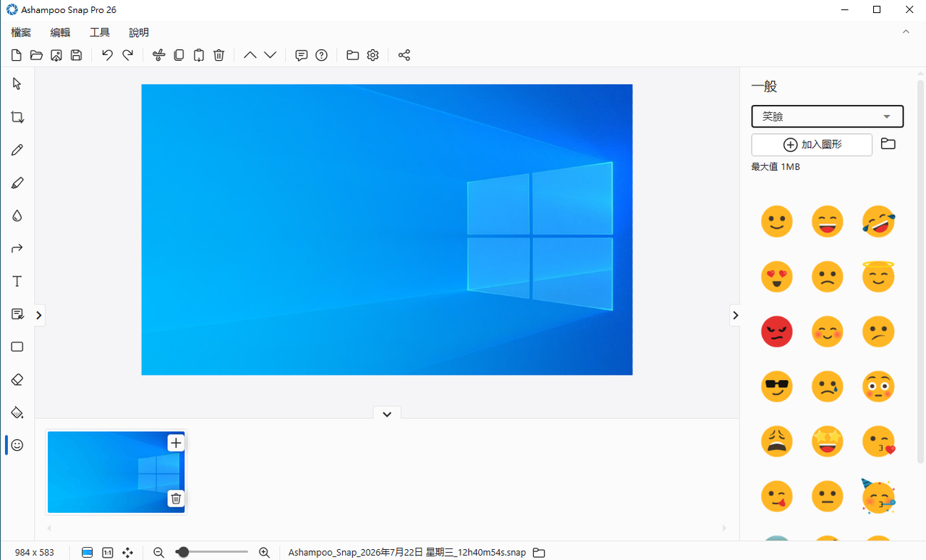
Task: Select the Emoji smiley tool
Action: tap(17, 445)
